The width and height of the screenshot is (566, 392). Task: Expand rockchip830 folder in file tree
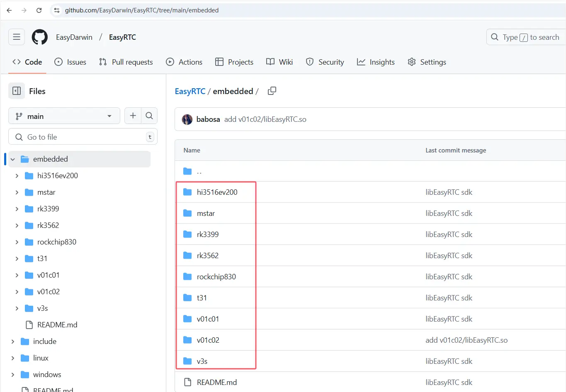click(17, 242)
